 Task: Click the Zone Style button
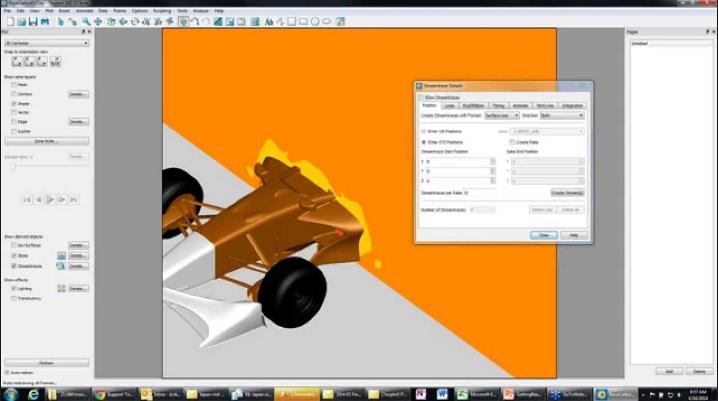pyautogui.click(x=46, y=140)
